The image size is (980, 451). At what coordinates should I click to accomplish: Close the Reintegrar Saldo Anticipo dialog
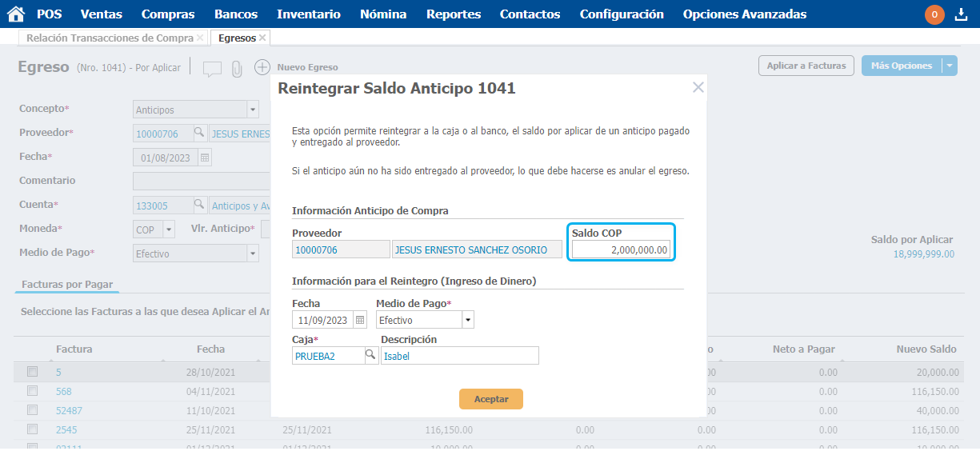click(x=698, y=87)
